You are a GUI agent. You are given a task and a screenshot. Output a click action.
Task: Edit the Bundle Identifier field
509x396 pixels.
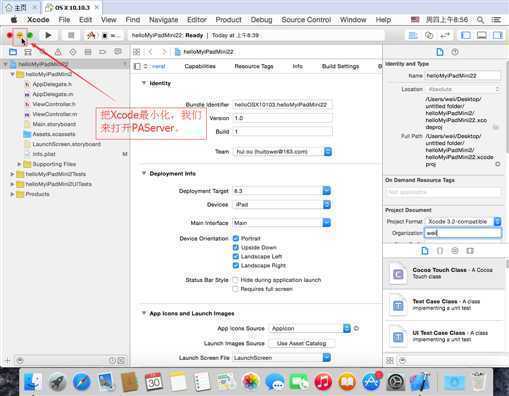click(x=282, y=105)
